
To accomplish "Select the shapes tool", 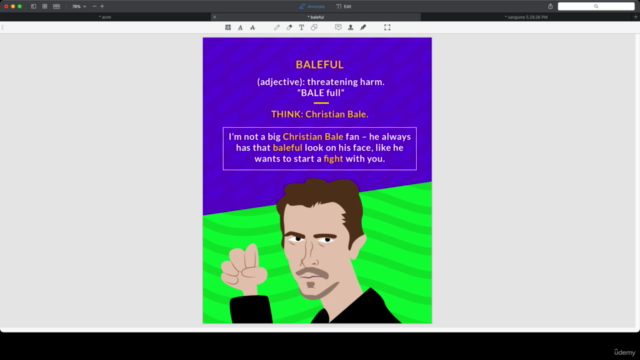I will pyautogui.click(x=314, y=27).
